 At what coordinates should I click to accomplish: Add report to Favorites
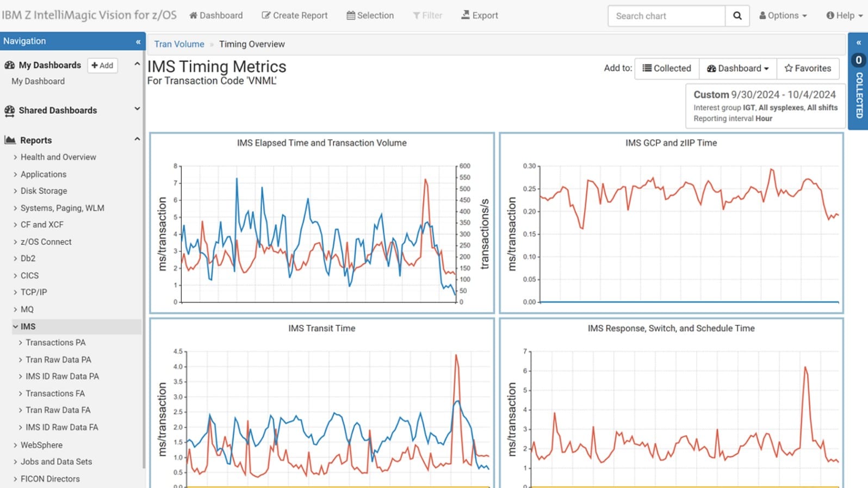[x=808, y=69]
